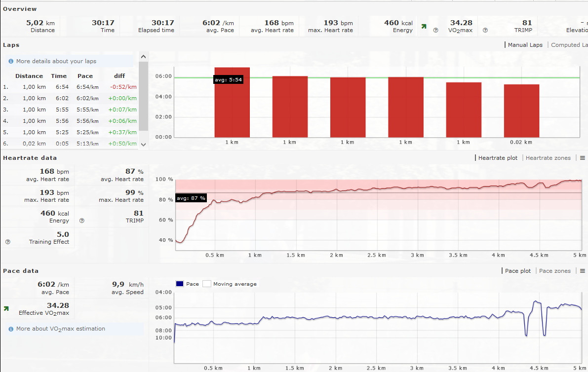
Task: Click the info icon beside VO2max estimation
Action: (x=11, y=329)
